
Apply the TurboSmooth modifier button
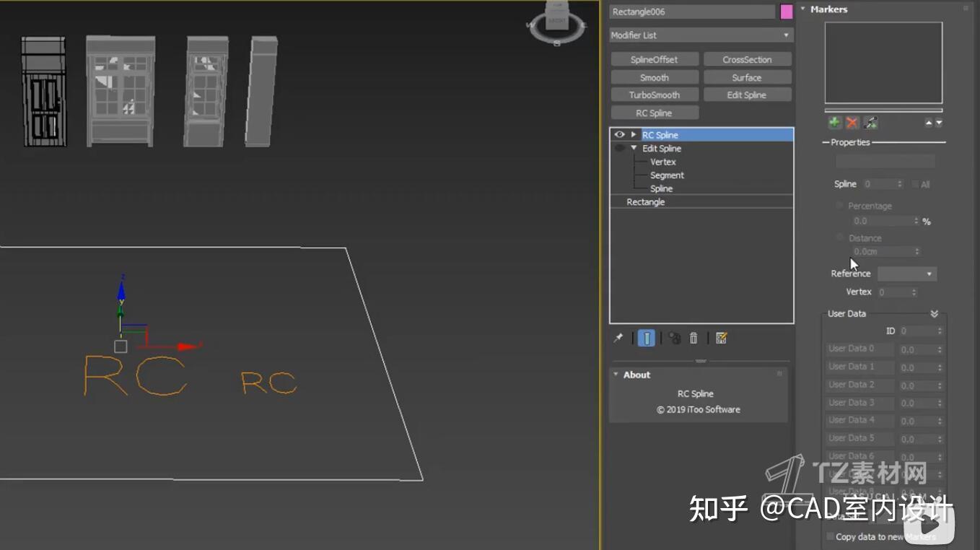click(x=654, y=95)
